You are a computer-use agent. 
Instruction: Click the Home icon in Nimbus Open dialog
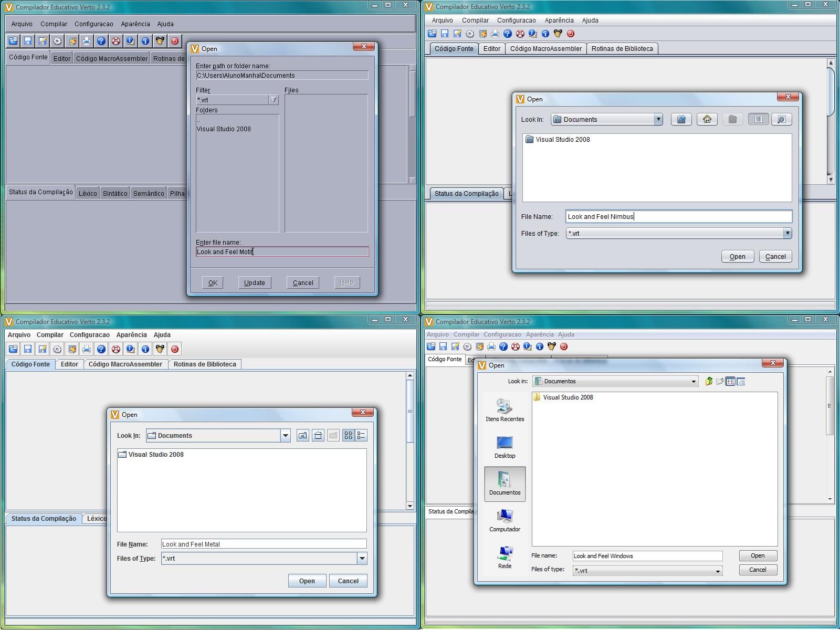tap(707, 119)
